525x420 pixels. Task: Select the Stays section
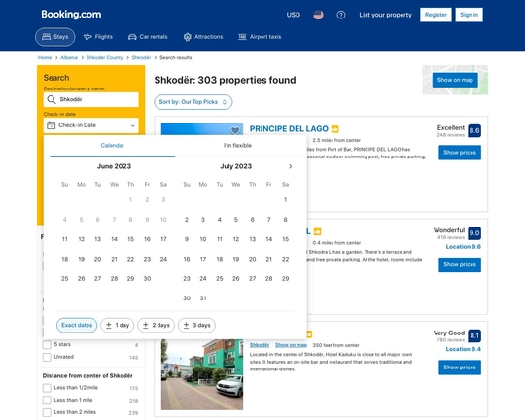coord(55,37)
